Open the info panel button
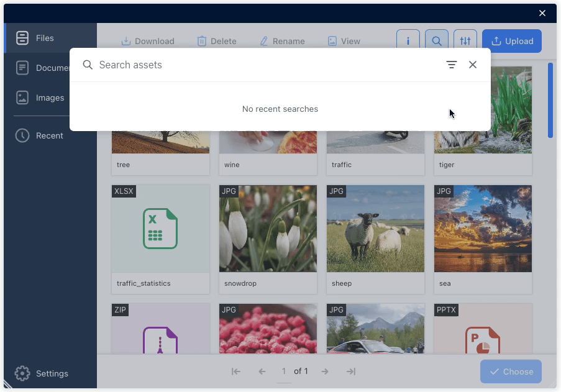The width and height of the screenshot is (561, 392). [408, 41]
